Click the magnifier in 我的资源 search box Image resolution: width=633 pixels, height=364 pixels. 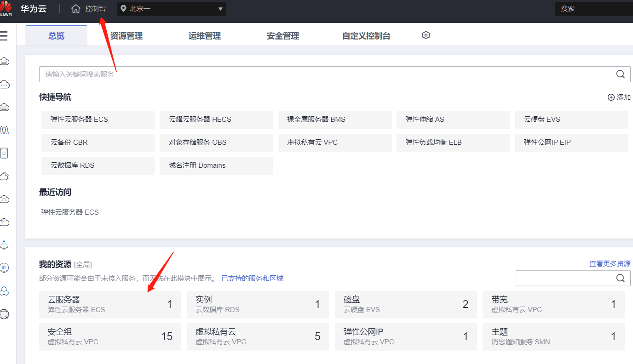pos(620,278)
